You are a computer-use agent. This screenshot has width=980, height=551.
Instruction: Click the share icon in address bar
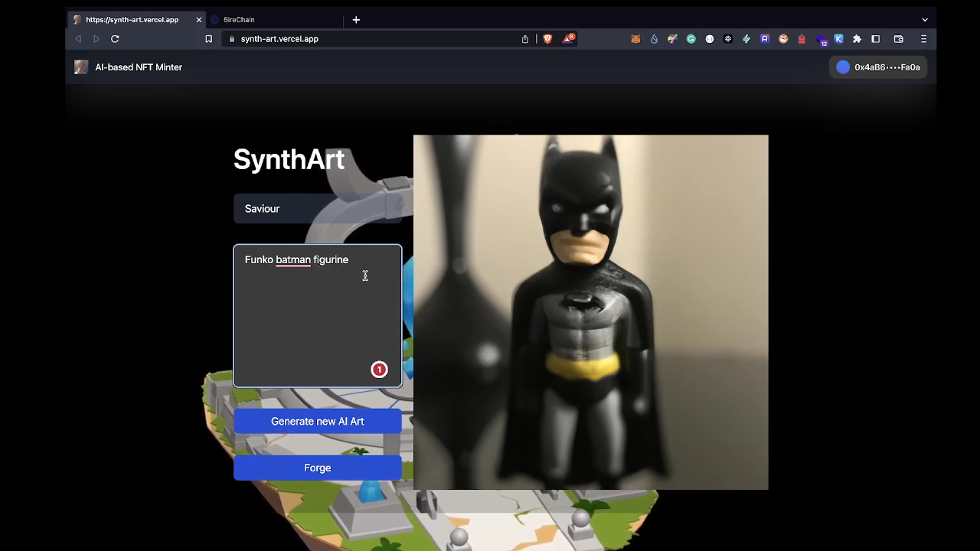[x=525, y=39]
